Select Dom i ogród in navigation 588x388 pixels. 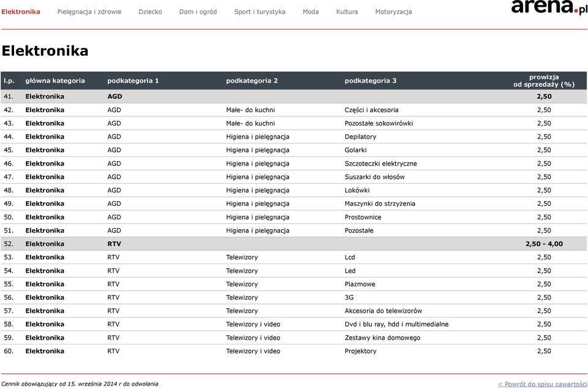198,12
